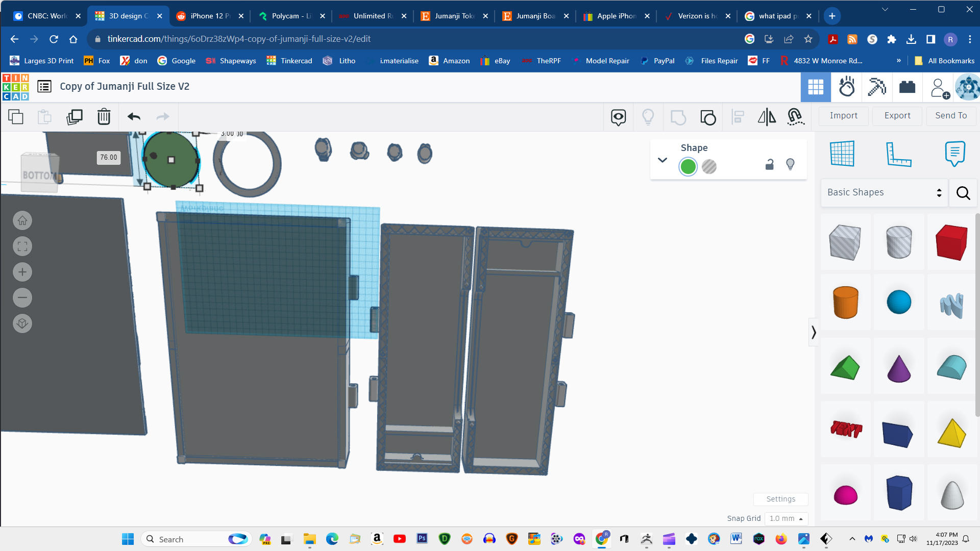
Task: Click the Paste tool icon
Action: tap(45, 117)
